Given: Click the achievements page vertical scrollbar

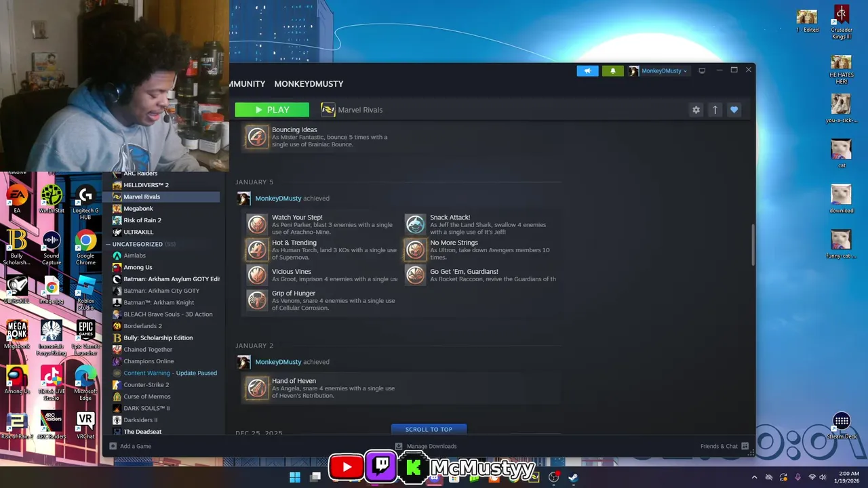Looking at the screenshot, I should (752, 245).
